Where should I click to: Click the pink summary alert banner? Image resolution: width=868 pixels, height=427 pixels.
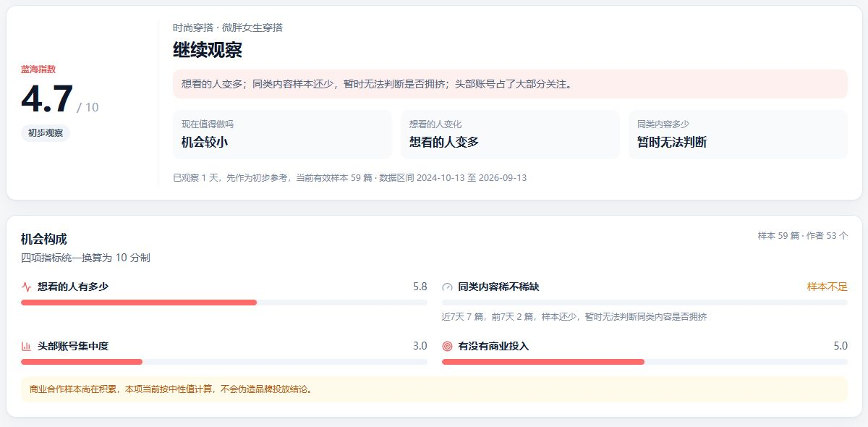510,84
